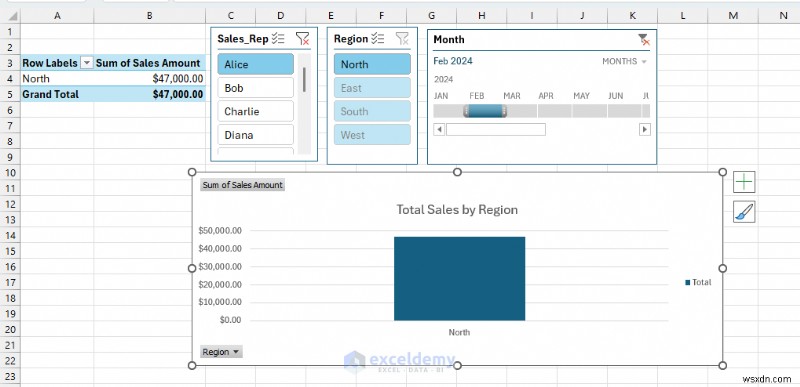The width and height of the screenshot is (800, 387).
Task: Open Chart Styles paintbrush button
Action: tap(744, 212)
